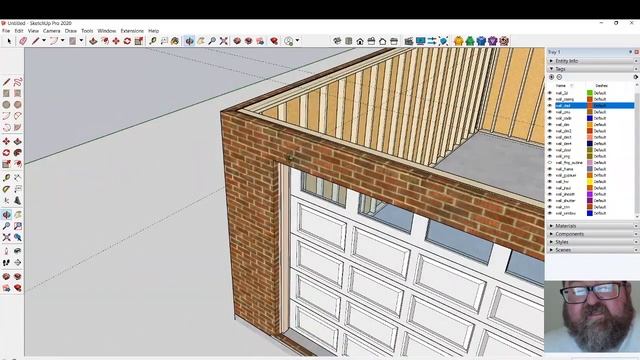
Task: Select the Offset tool in left toolbar
Action: point(18,164)
